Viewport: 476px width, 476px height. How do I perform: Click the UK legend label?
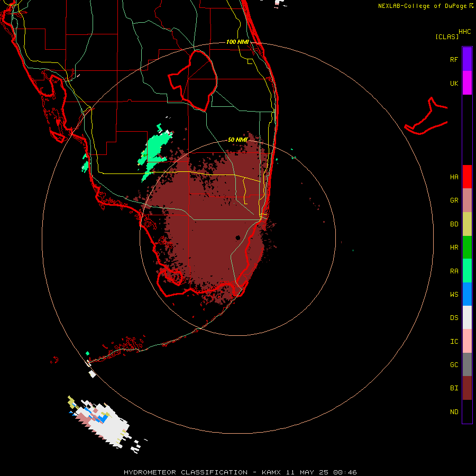tap(454, 83)
